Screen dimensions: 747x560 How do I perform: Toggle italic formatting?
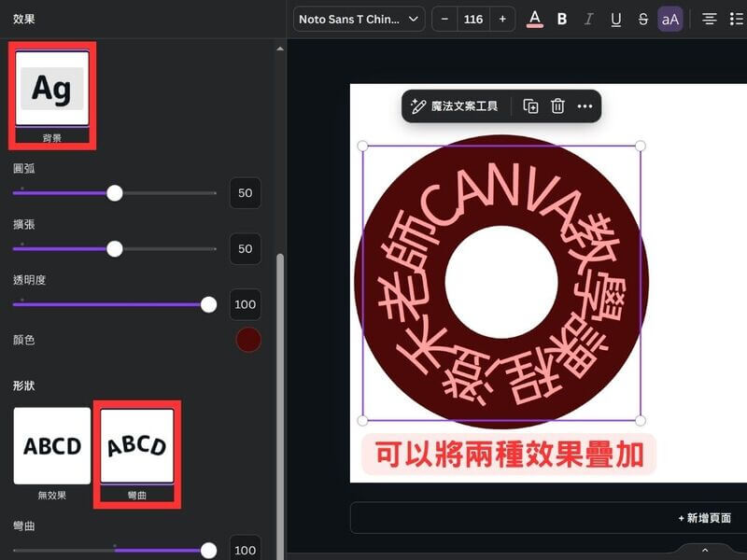tap(588, 19)
